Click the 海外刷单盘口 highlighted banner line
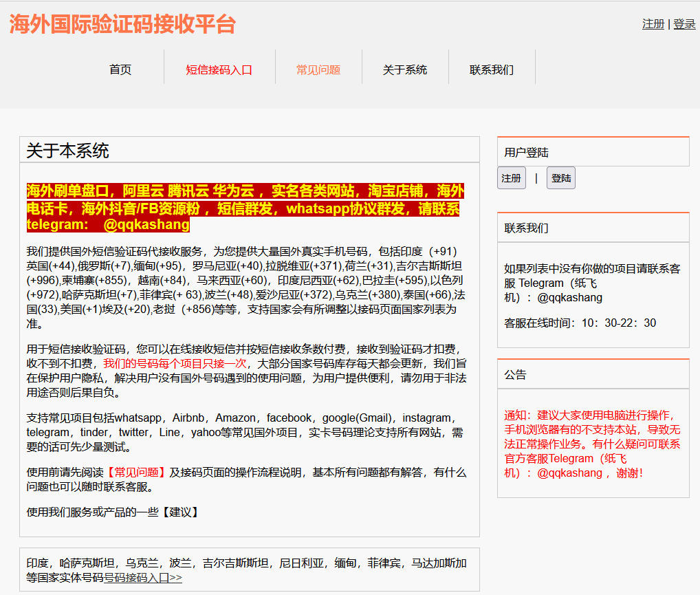This screenshot has height=595, width=700. click(x=245, y=191)
